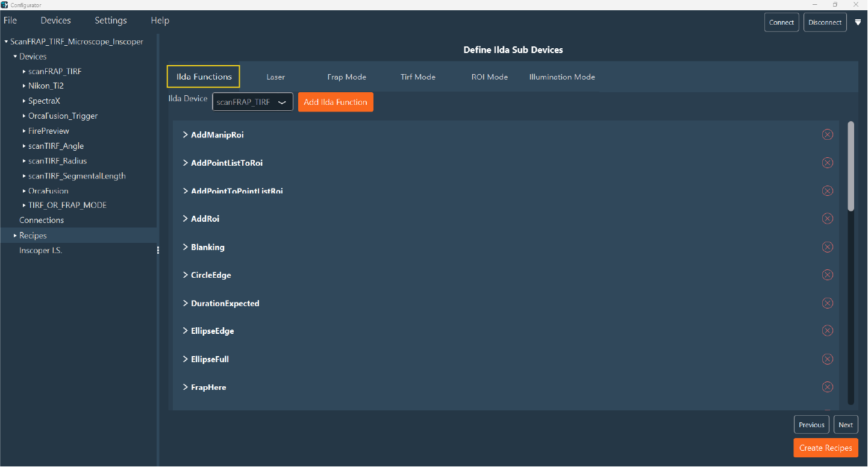868x467 pixels.
Task: Collapse the Devices tree node
Action: [15, 57]
